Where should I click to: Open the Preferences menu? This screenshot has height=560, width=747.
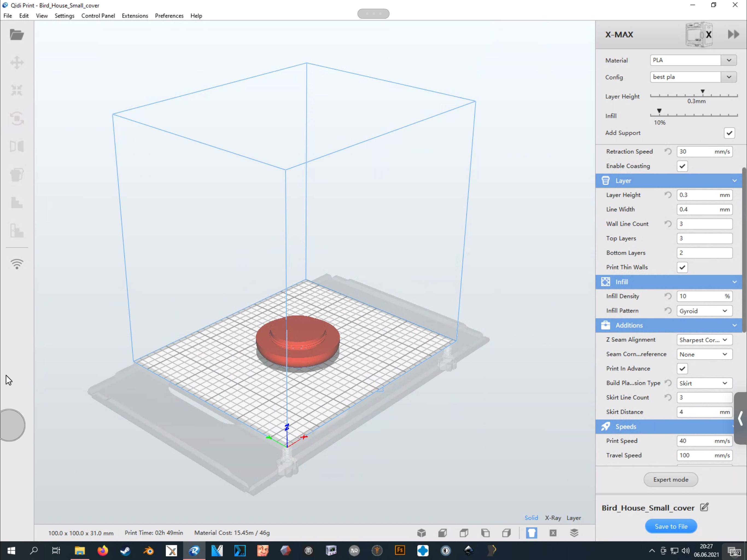point(169,16)
